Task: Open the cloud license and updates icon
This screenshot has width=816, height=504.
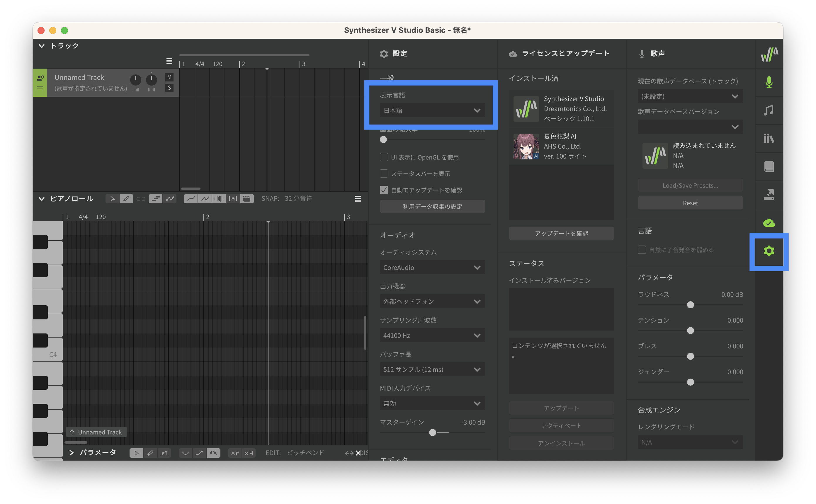Action: (x=769, y=223)
